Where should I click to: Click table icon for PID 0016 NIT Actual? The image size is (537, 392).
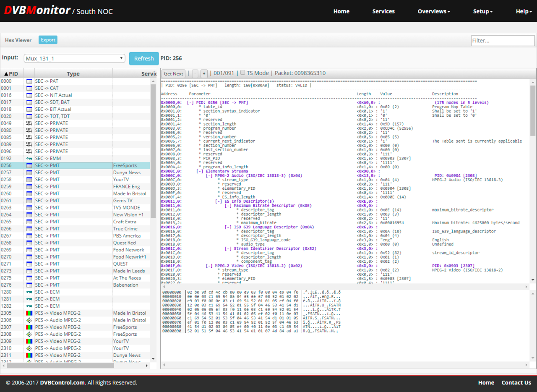pyautogui.click(x=29, y=95)
